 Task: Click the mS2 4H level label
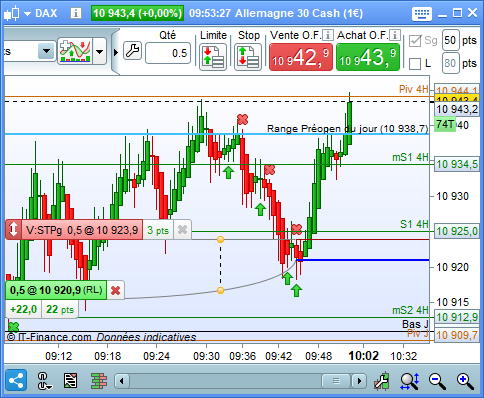pos(410,310)
